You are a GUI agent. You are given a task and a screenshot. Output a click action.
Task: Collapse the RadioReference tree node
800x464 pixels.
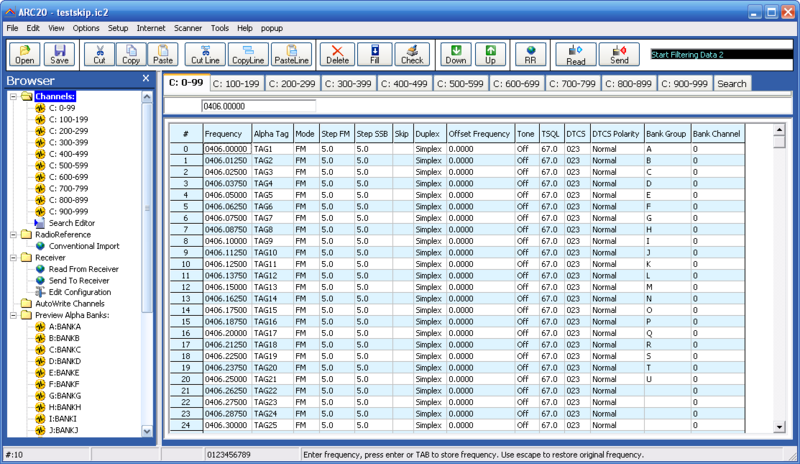coord(14,235)
